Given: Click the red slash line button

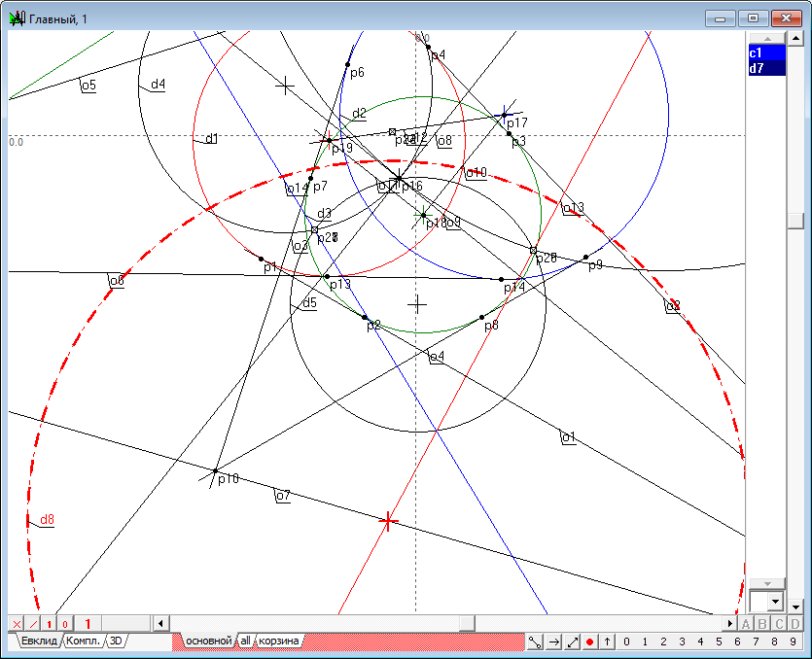Looking at the screenshot, I should pyautogui.click(x=33, y=624).
